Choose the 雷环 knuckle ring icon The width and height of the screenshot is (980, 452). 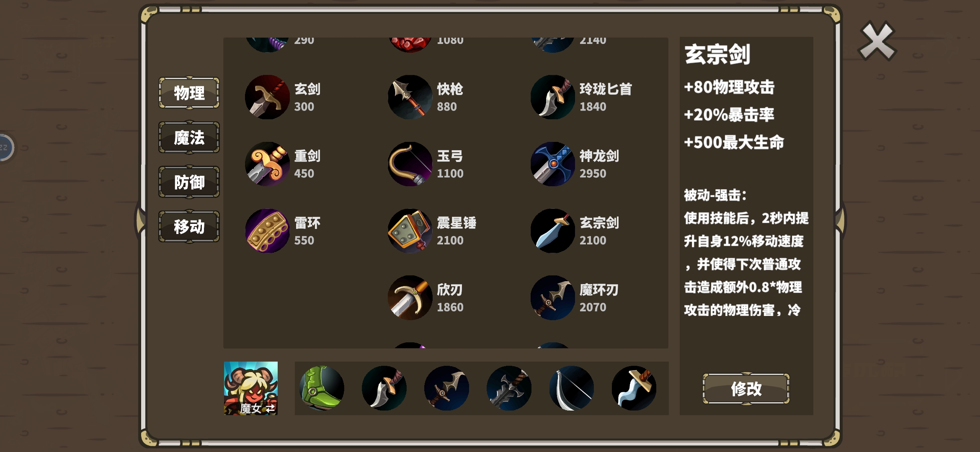click(x=267, y=231)
